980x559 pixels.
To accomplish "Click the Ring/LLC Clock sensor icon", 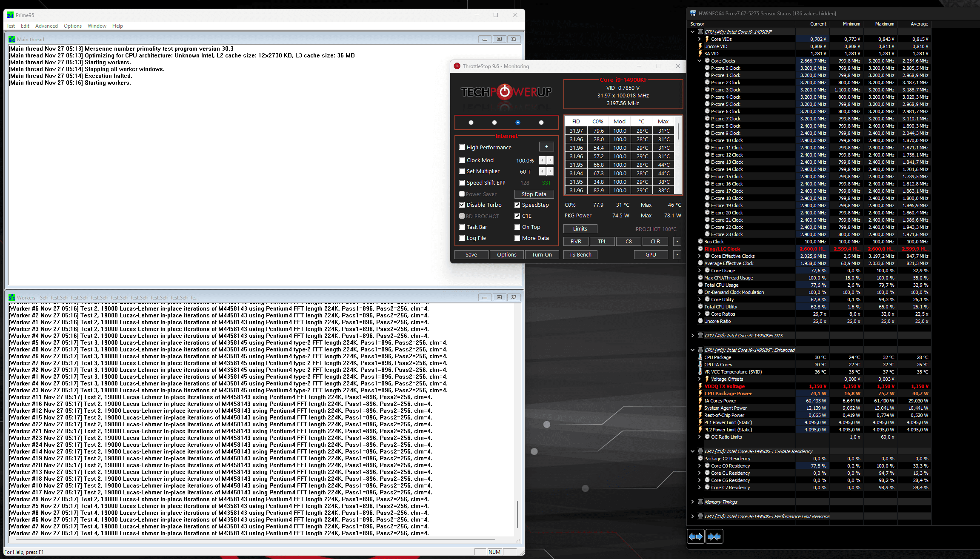I will (x=700, y=248).
